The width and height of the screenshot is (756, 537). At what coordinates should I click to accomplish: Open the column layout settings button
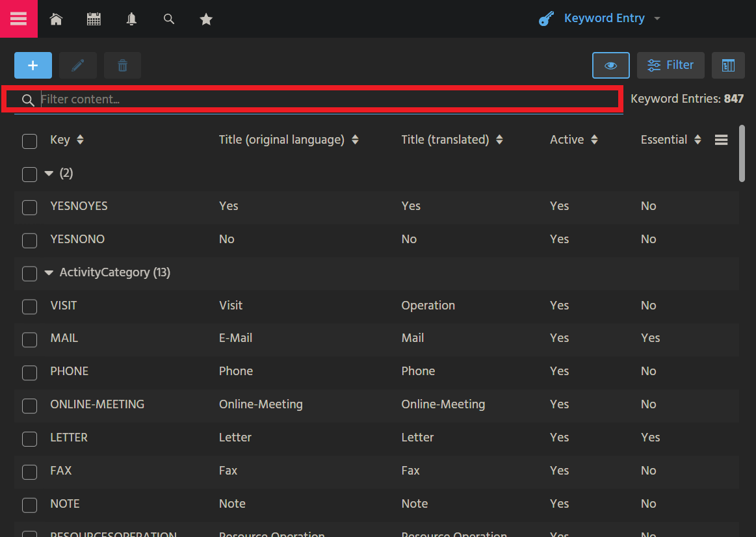pyautogui.click(x=728, y=66)
